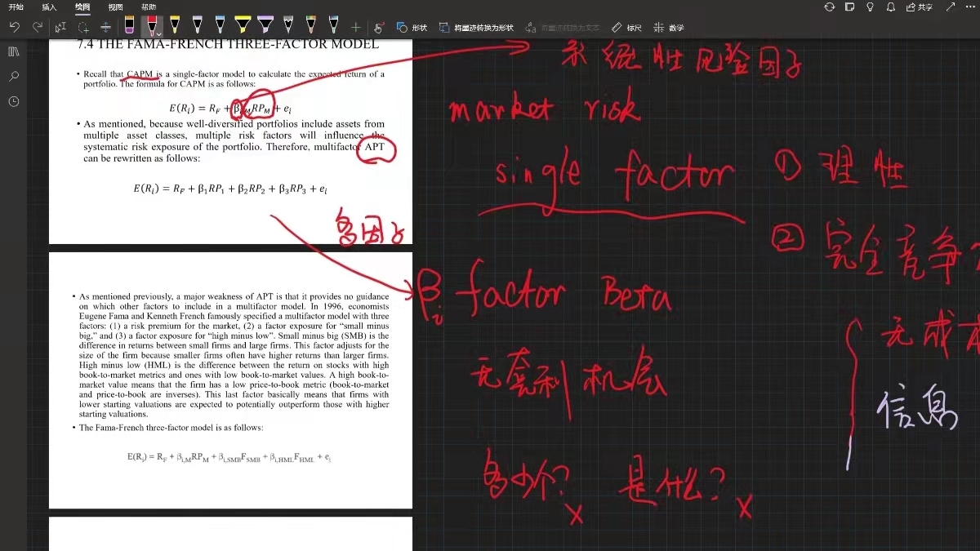Image resolution: width=980 pixels, height=551 pixels.
Task: Open the 数学 math assistant
Action: coord(669,28)
